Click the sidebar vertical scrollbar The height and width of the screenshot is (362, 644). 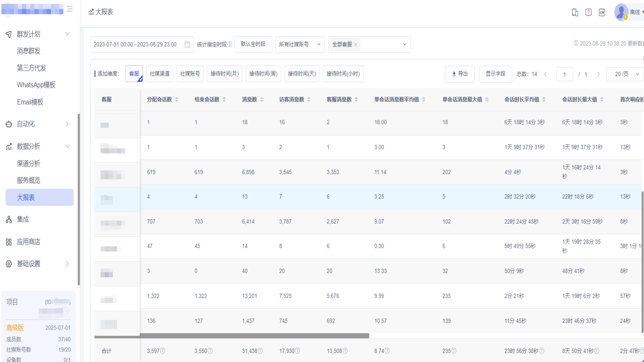click(x=79, y=199)
